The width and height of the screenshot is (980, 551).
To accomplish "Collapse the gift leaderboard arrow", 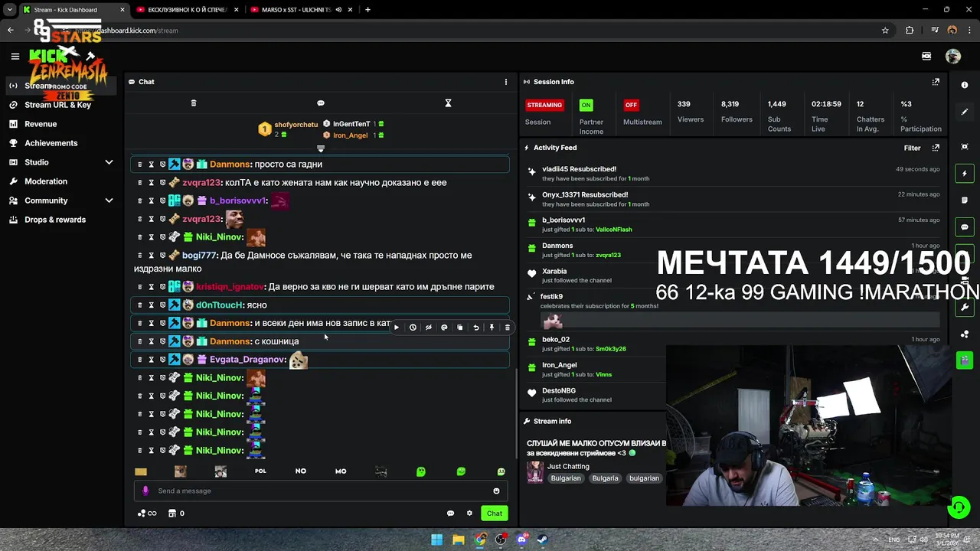I will pyautogui.click(x=321, y=148).
